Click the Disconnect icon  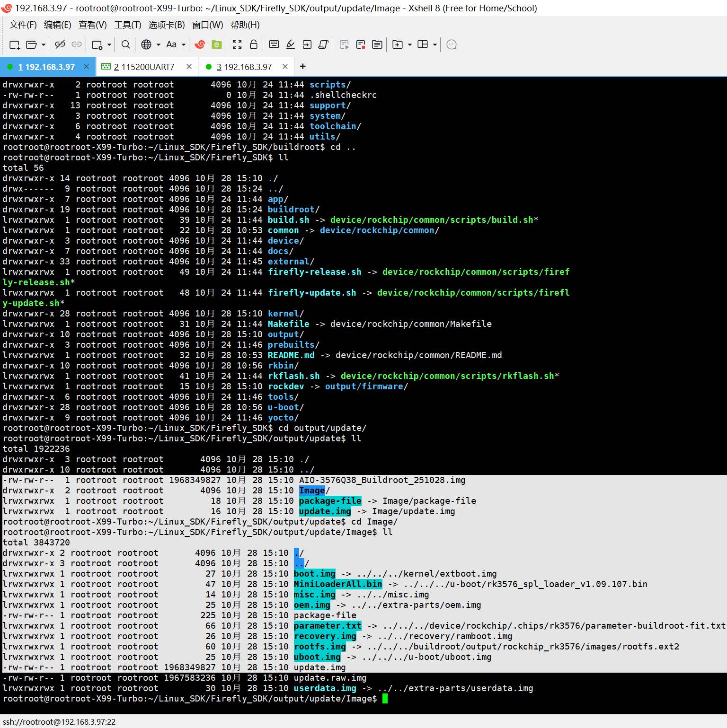tap(60, 44)
